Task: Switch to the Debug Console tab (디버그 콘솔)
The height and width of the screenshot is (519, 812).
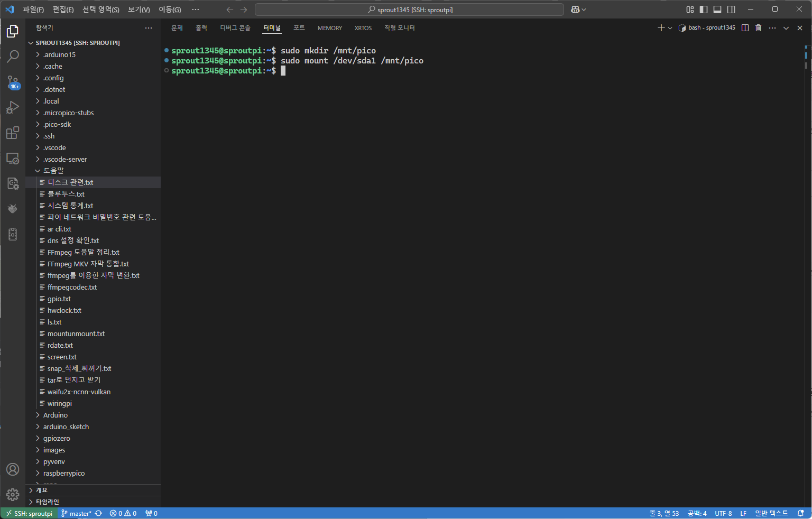Action: tap(235, 28)
